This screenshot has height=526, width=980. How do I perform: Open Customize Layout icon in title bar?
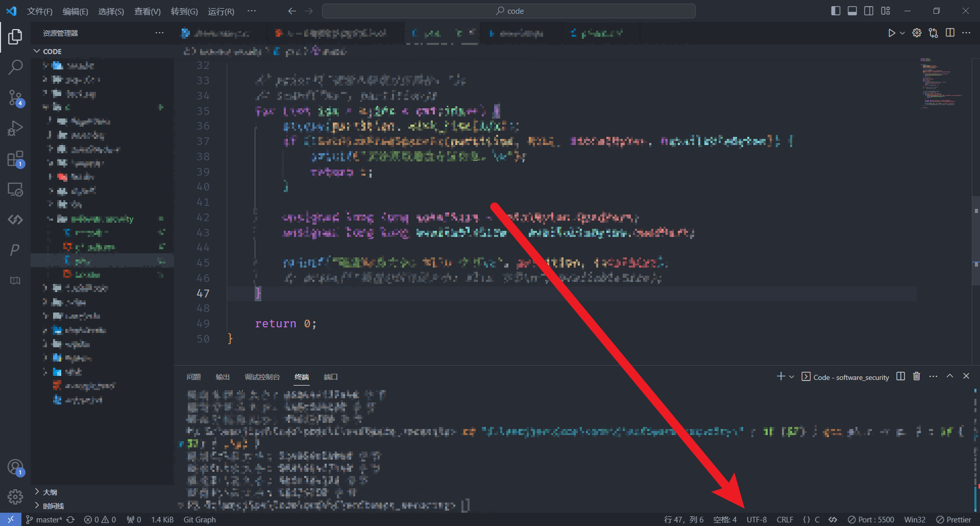pos(886,11)
